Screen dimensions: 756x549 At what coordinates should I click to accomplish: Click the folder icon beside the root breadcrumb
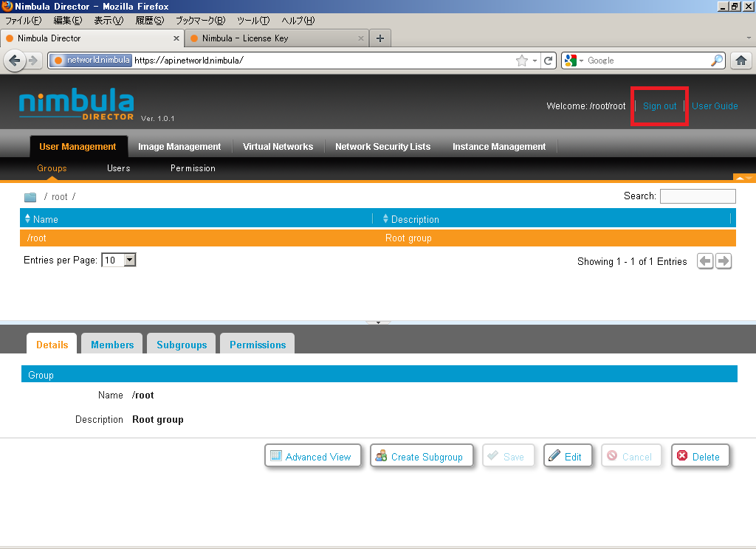click(30, 197)
